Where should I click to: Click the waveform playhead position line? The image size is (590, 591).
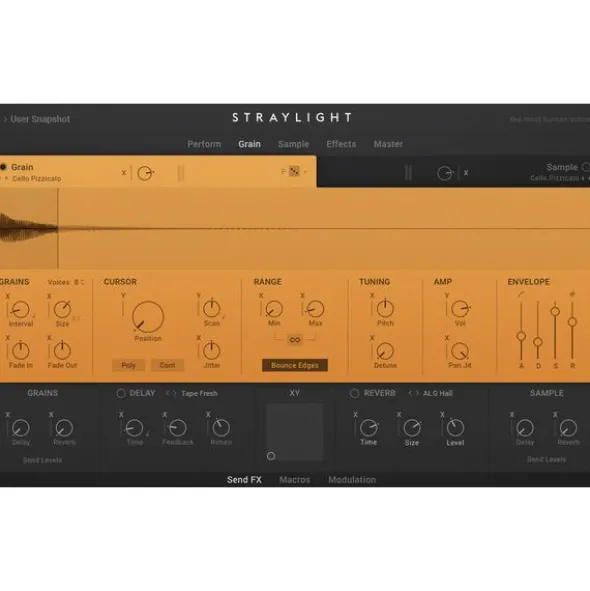58,228
